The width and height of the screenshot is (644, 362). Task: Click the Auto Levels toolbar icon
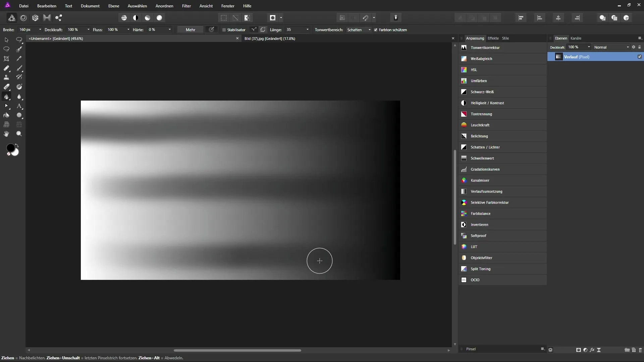[124, 18]
